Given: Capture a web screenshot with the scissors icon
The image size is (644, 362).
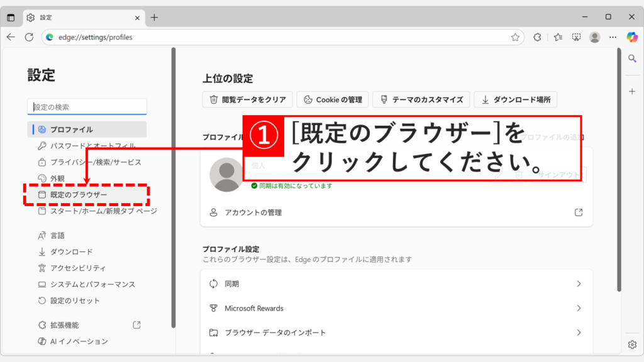Looking at the screenshot, I should click(x=575, y=37).
